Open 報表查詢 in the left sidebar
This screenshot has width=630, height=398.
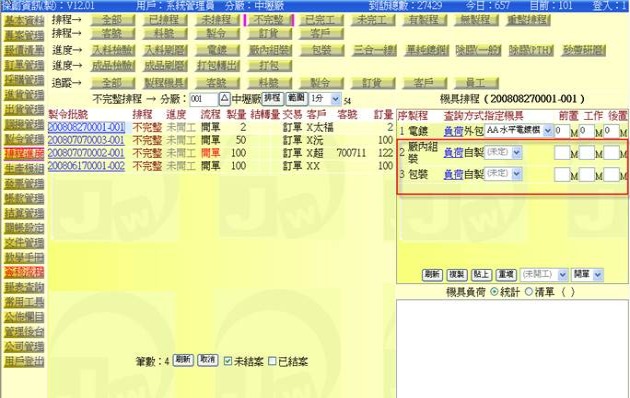pyautogui.click(x=24, y=287)
